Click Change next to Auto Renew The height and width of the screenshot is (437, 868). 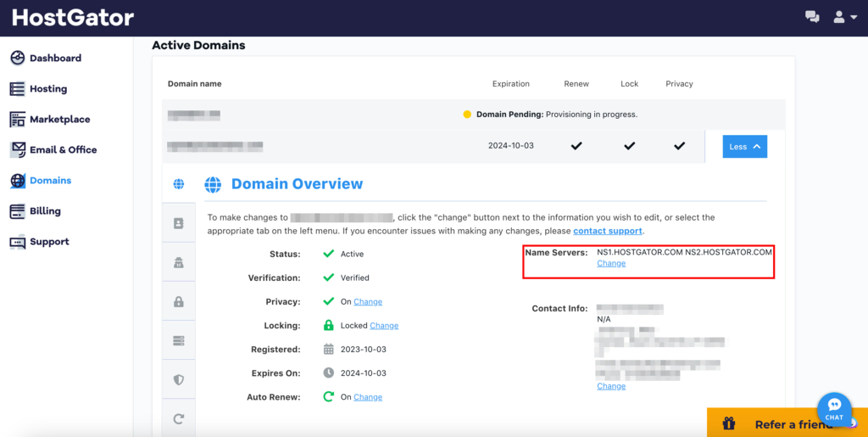(x=368, y=397)
